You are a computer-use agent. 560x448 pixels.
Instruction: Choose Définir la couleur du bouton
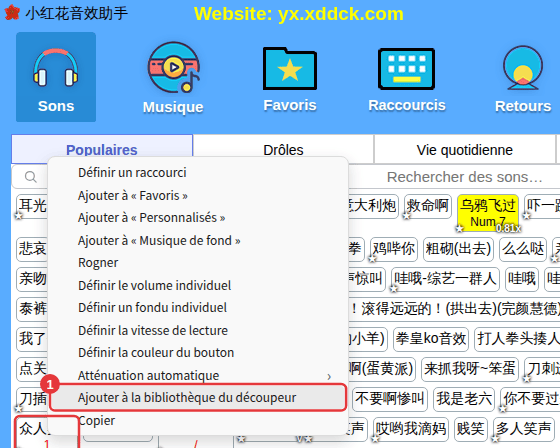coord(198,353)
